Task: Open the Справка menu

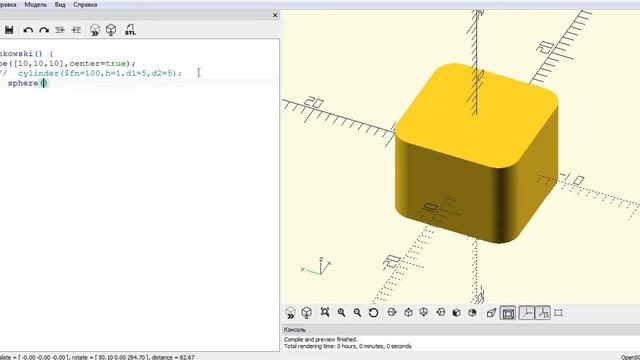Action: 85,5
